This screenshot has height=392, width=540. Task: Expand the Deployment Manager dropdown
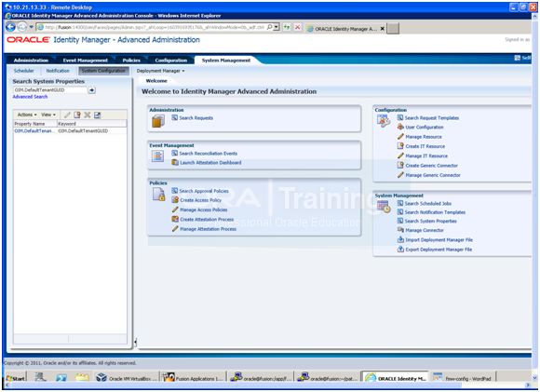[160, 71]
